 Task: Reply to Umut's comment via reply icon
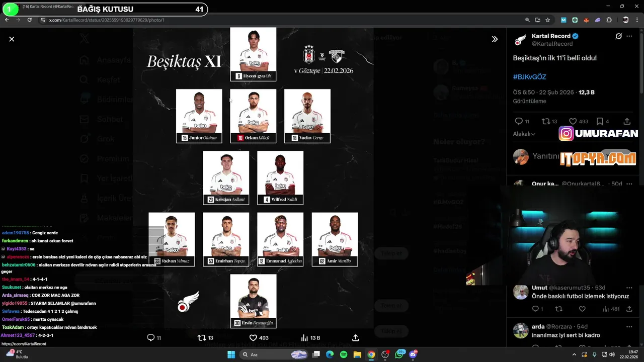click(535, 309)
